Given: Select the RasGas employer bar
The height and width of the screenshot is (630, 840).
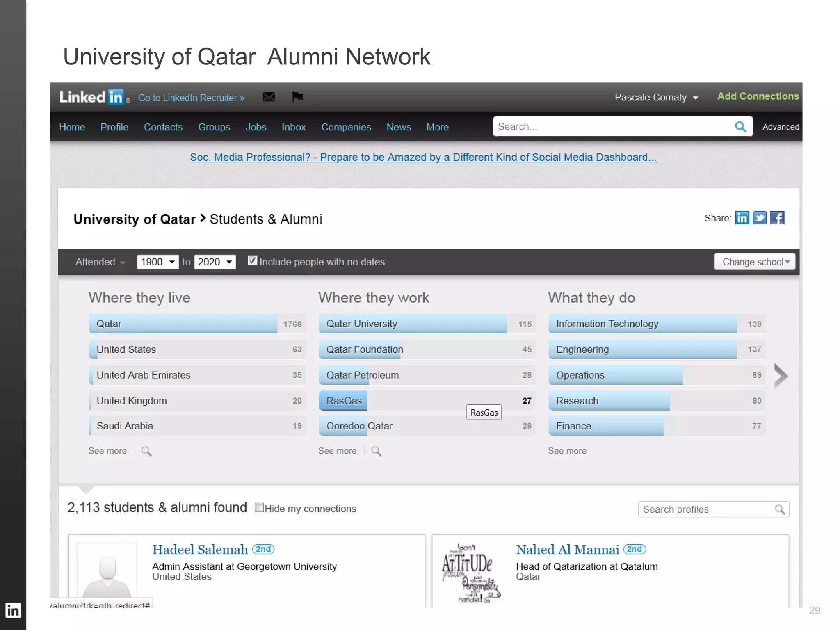Looking at the screenshot, I should pos(427,401).
